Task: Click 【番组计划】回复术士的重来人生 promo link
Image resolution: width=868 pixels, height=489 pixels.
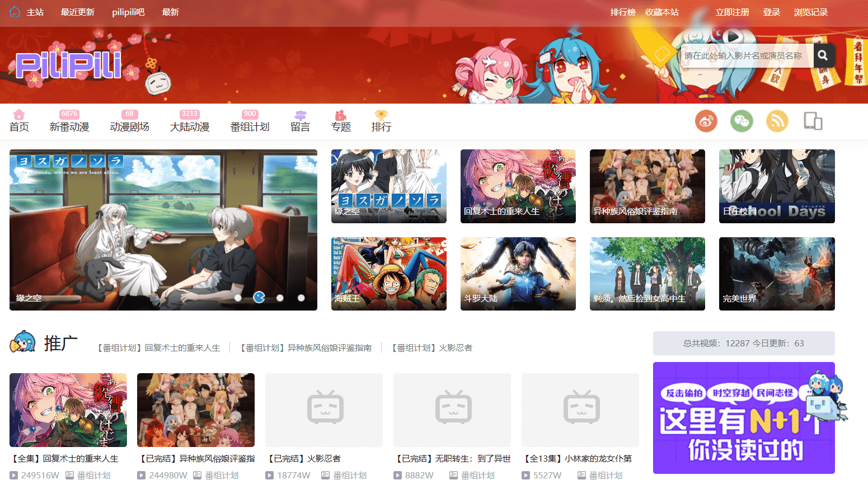Action: [x=158, y=348]
